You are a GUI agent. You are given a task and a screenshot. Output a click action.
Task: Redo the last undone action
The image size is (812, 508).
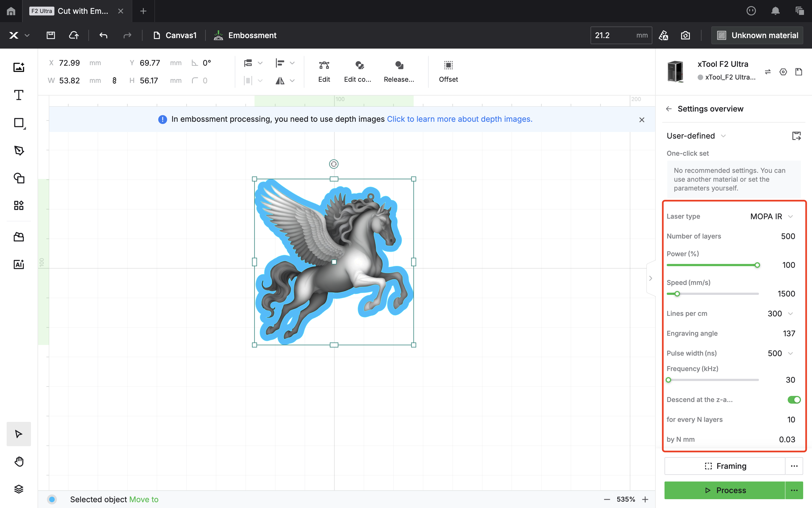[x=127, y=35]
